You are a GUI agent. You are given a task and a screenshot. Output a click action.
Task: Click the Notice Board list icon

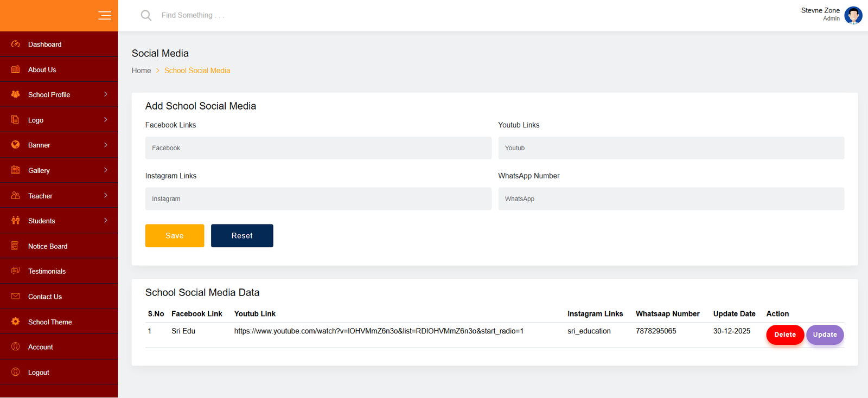[16, 246]
